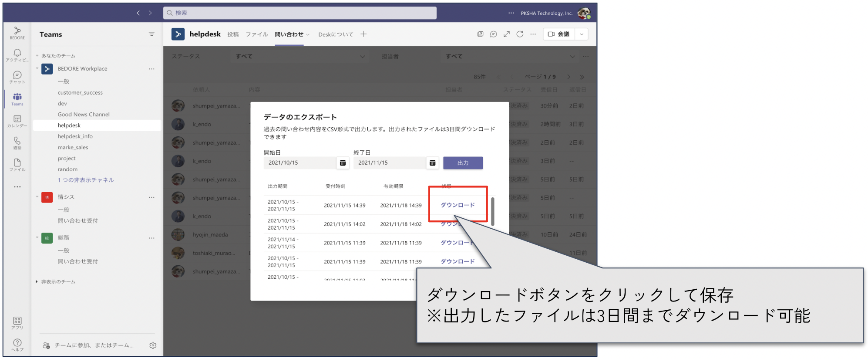Open the end date calendar picker
868x359 pixels.
pos(432,163)
